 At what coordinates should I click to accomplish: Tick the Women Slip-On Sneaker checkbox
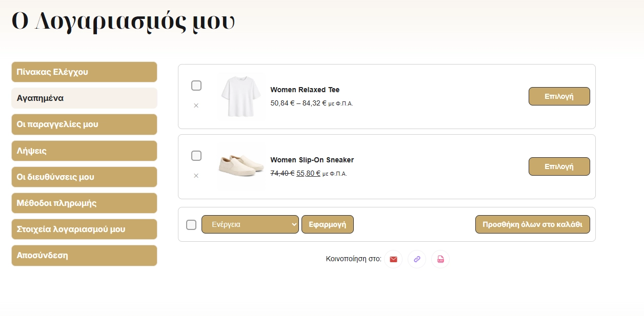(x=196, y=156)
